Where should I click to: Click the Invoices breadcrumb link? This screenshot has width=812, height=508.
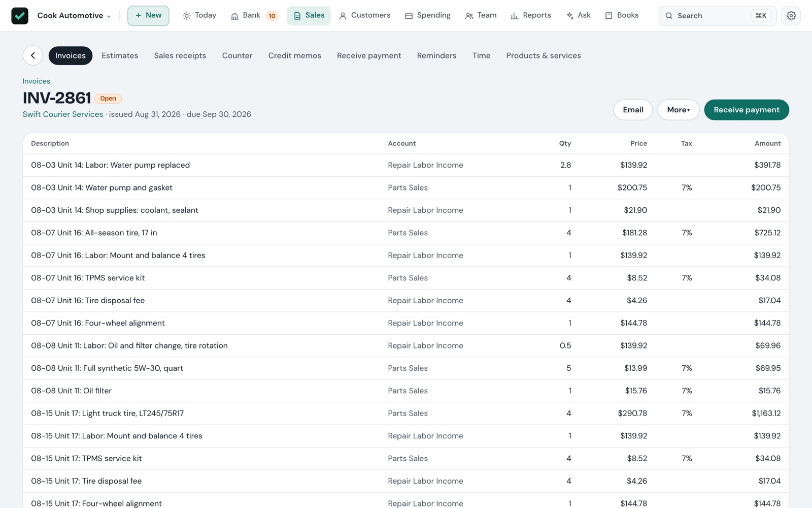click(37, 81)
